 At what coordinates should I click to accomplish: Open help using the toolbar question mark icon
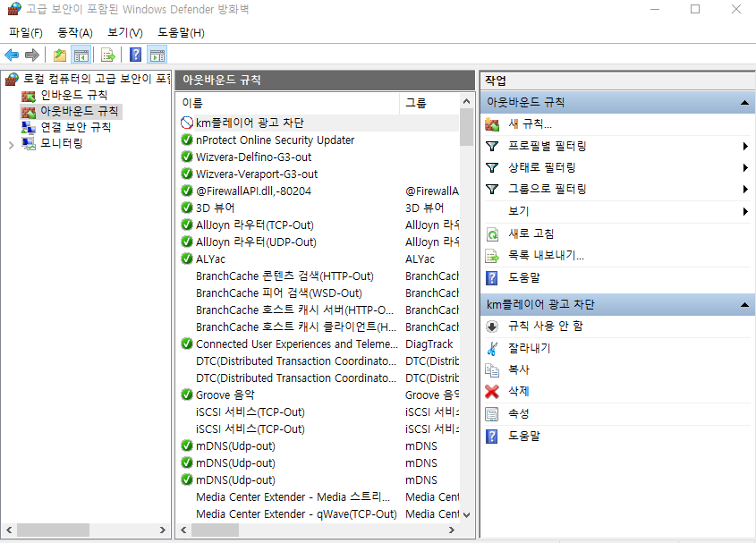tap(134, 54)
